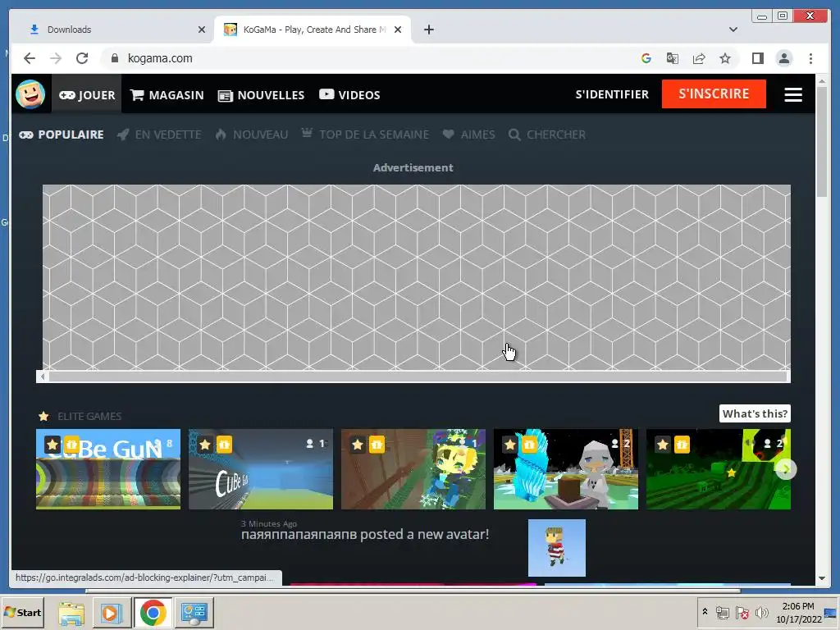Click the gift badge on CuBe GuN thumbnail
Viewport: 840px width, 630px height.
coord(71,444)
